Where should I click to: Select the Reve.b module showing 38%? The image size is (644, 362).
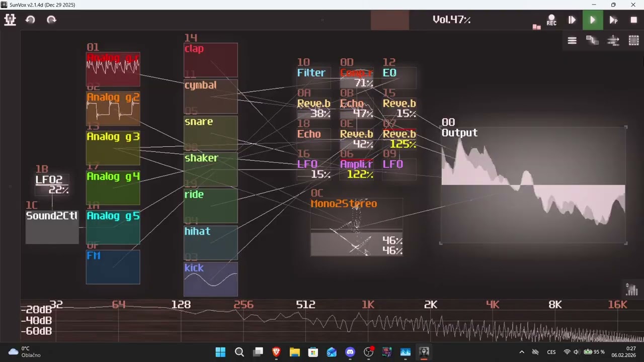click(x=314, y=109)
